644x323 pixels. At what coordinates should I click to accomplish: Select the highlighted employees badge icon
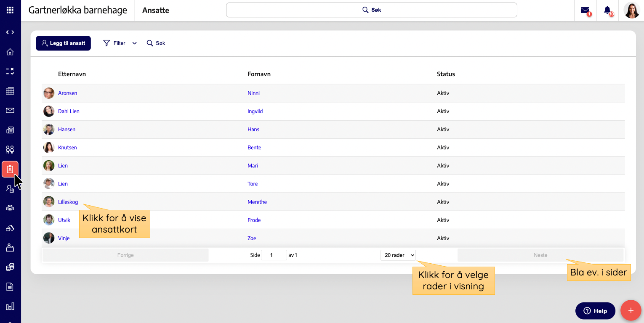pyautogui.click(x=10, y=169)
